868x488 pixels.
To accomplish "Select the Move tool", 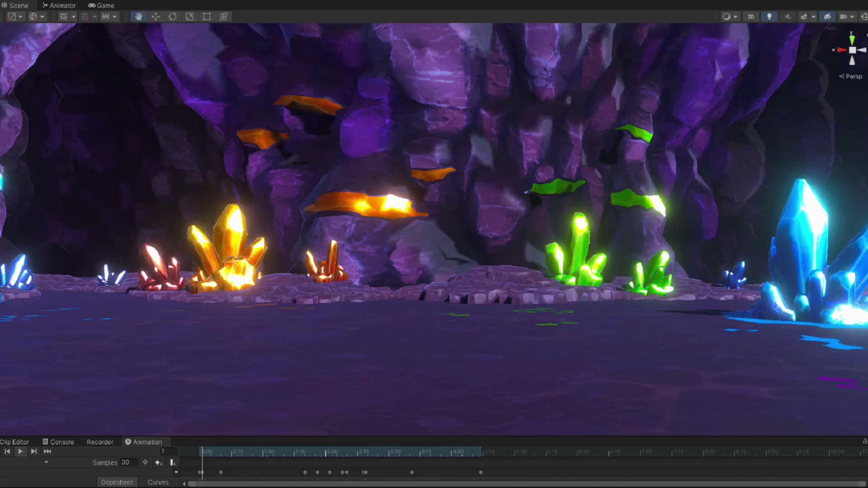I will [x=156, y=17].
